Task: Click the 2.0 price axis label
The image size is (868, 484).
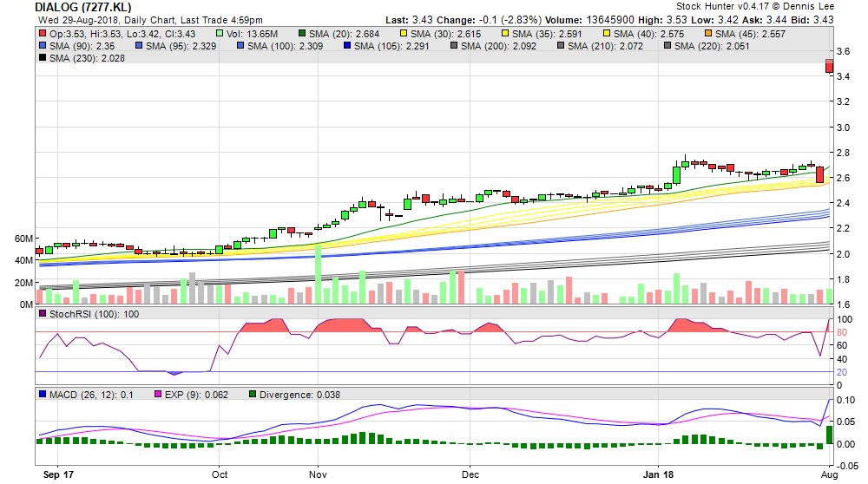Action: [x=844, y=254]
